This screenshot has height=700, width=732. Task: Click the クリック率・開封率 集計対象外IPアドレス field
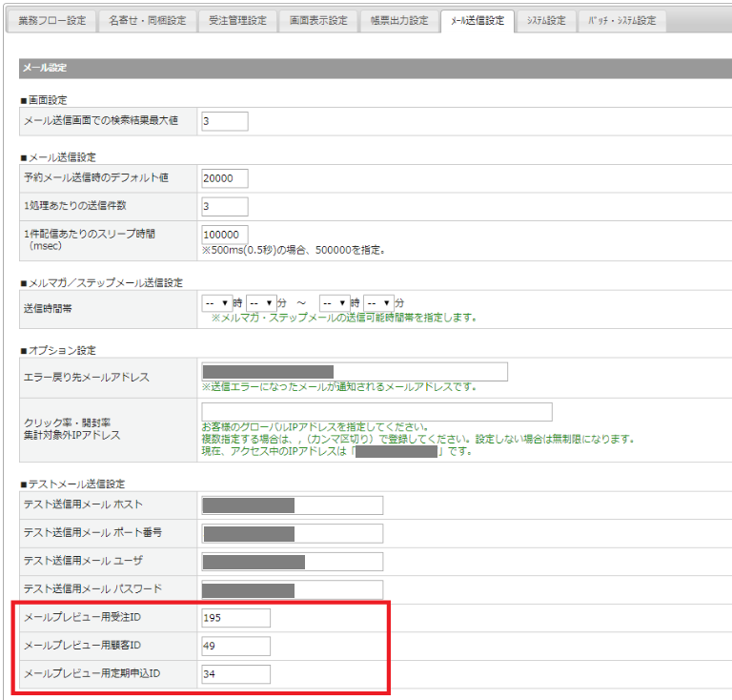[376, 412]
